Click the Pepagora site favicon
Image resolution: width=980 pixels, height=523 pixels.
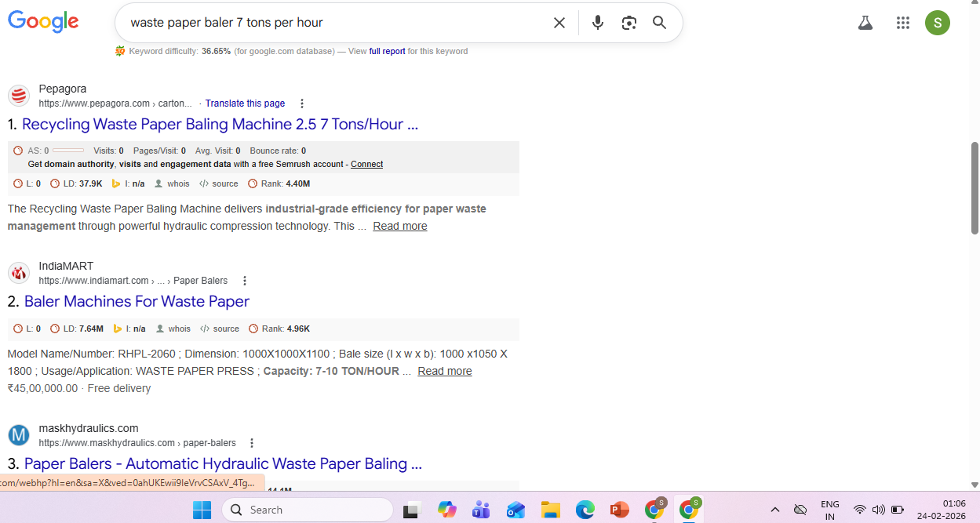coord(19,96)
